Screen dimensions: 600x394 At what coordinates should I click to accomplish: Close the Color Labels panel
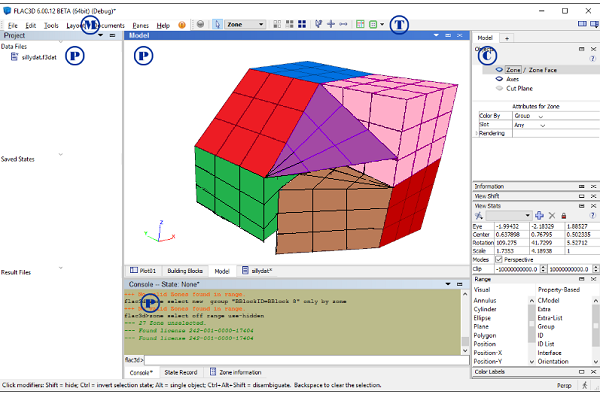click(x=593, y=372)
